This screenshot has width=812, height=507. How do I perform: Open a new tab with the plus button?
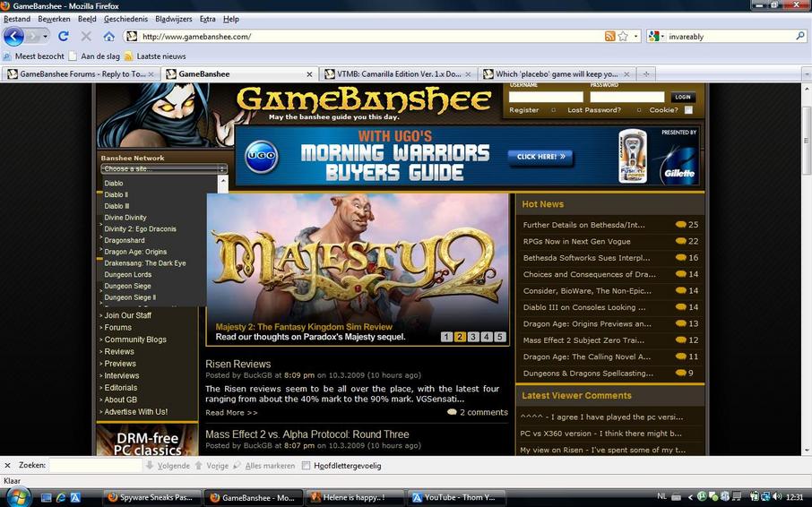[x=646, y=74]
